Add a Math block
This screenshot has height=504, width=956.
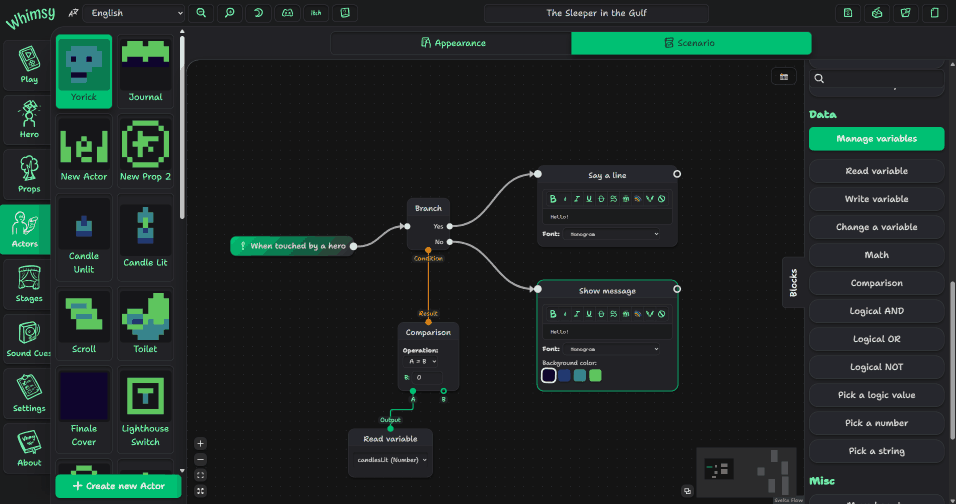(876, 255)
